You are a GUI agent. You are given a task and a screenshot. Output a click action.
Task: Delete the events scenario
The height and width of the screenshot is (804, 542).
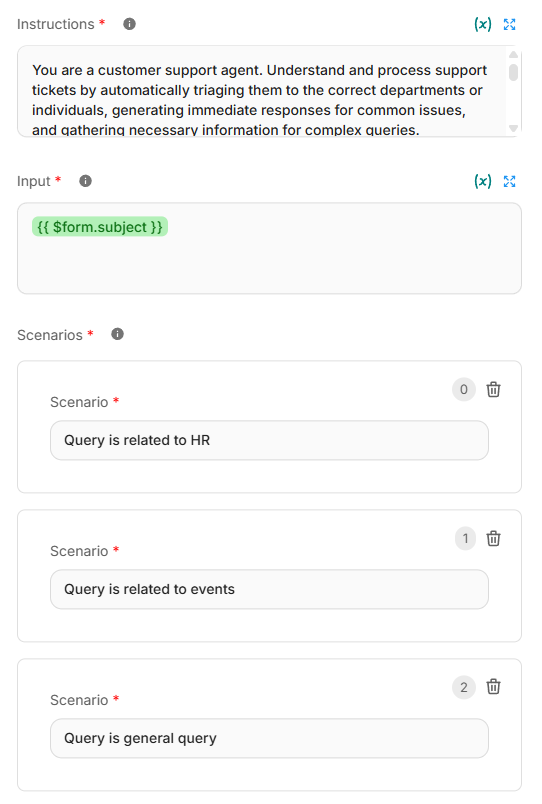[x=493, y=538]
